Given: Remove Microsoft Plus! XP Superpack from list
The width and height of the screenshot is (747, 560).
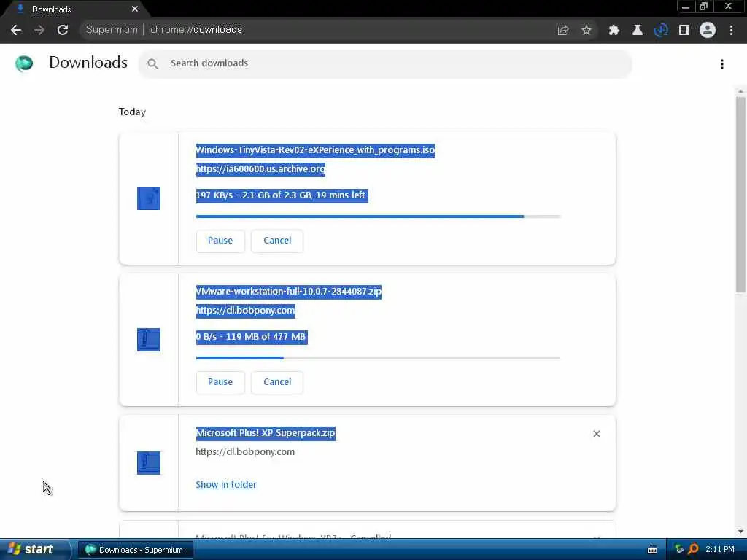Looking at the screenshot, I should point(597,434).
